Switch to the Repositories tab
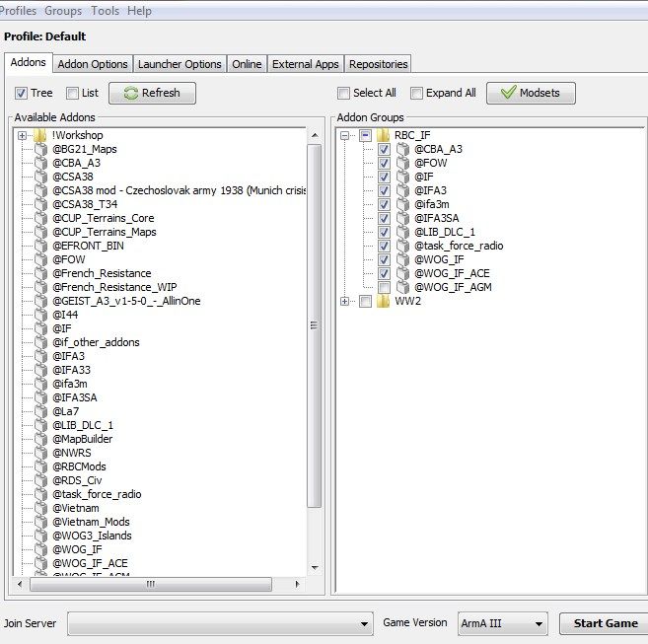648x644 pixels. [378, 64]
